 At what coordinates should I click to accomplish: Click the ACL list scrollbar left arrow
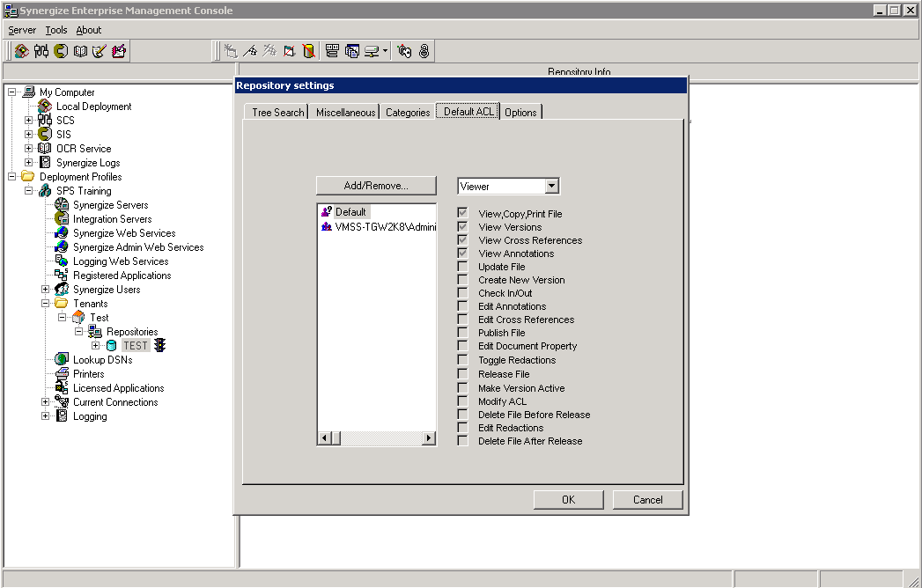pyautogui.click(x=324, y=438)
